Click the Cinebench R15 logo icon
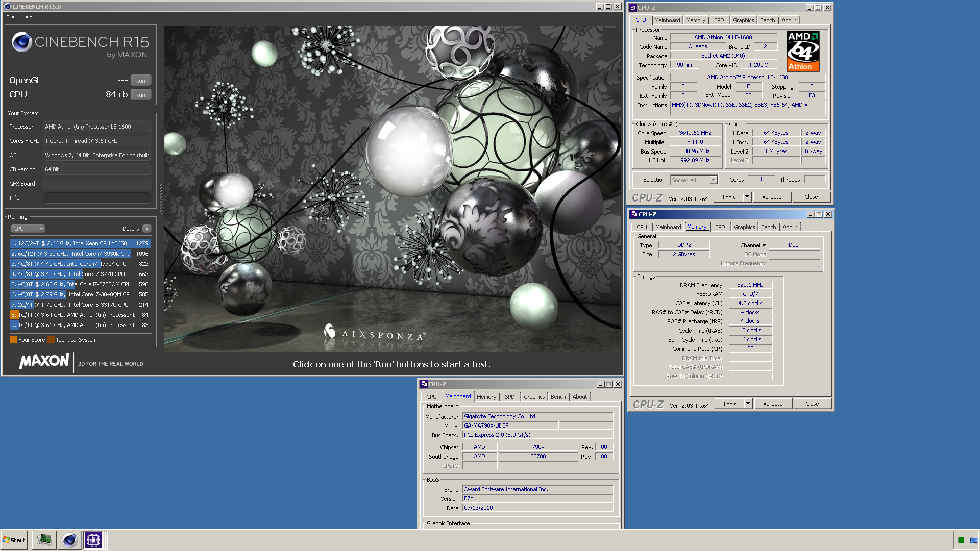Screen dimensions: 980x551 (x=22, y=42)
